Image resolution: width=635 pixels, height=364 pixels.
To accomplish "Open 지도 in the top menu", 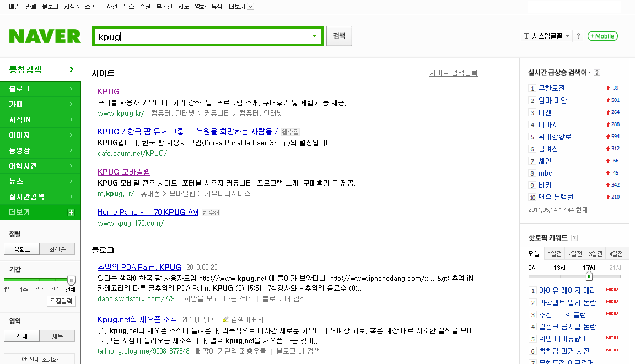I will click(x=184, y=7).
